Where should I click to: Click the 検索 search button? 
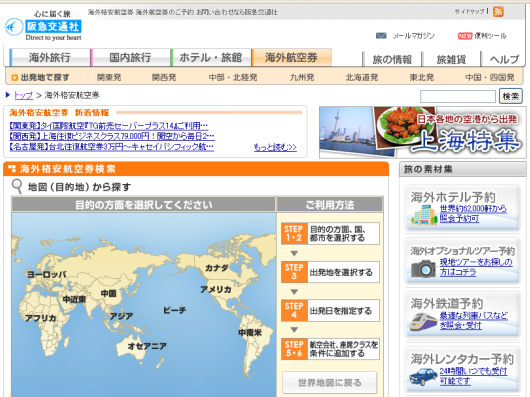click(511, 96)
